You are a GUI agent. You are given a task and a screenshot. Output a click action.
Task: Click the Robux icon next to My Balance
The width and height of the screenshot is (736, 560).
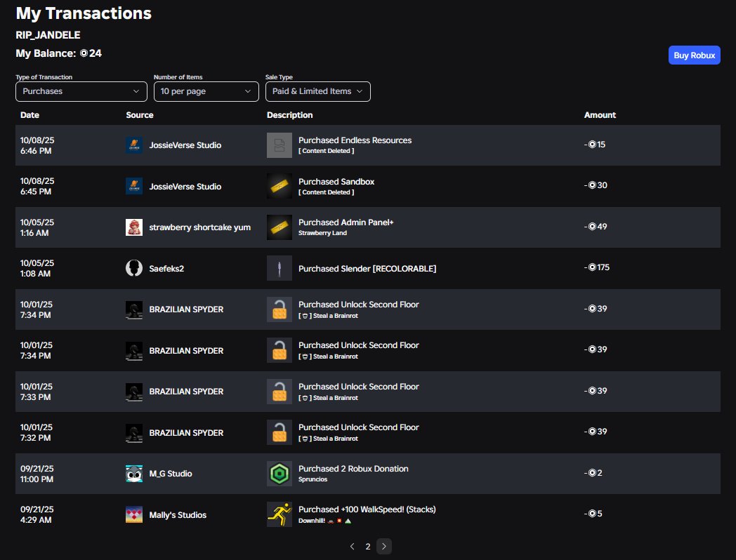pos(84,53)
